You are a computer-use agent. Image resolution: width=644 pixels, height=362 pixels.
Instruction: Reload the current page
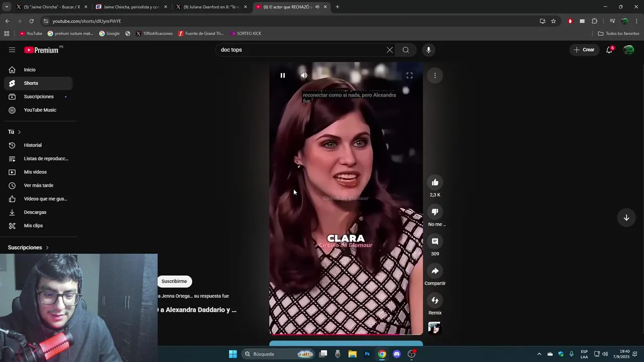point(31,21)
